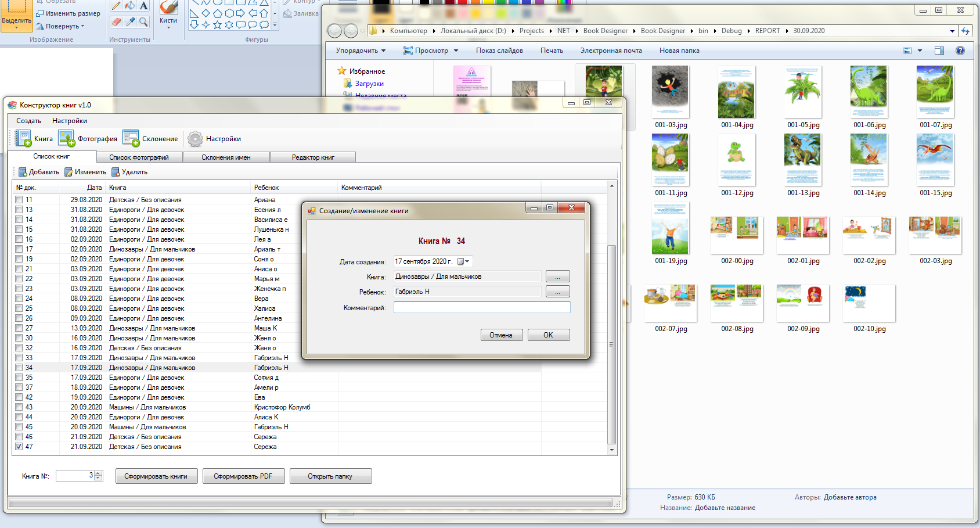Open the Explorer view mode dropdown arrow
This screenshot has width=980, height=528.
click(920, 51)
